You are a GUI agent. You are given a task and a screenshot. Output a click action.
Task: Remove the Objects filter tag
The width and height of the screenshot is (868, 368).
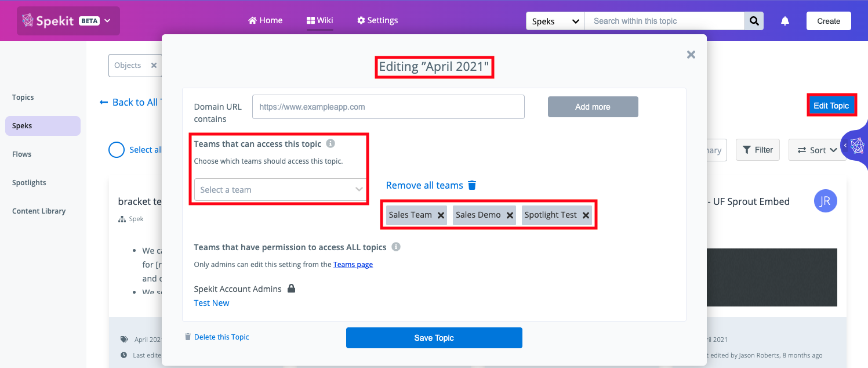coord(154,66)
